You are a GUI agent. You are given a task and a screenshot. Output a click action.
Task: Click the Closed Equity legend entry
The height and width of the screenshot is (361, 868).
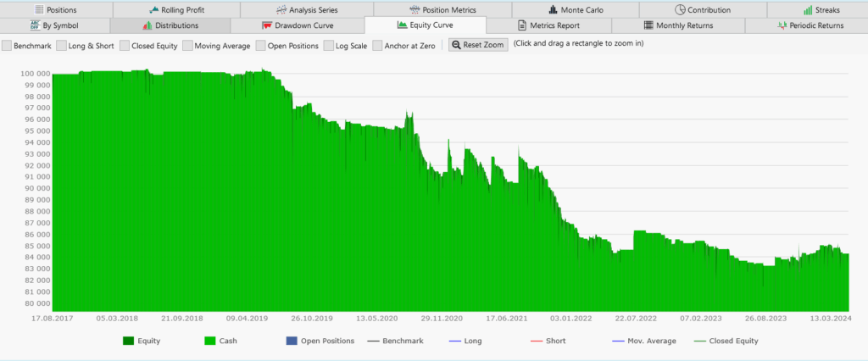click(x=726, y=341)
